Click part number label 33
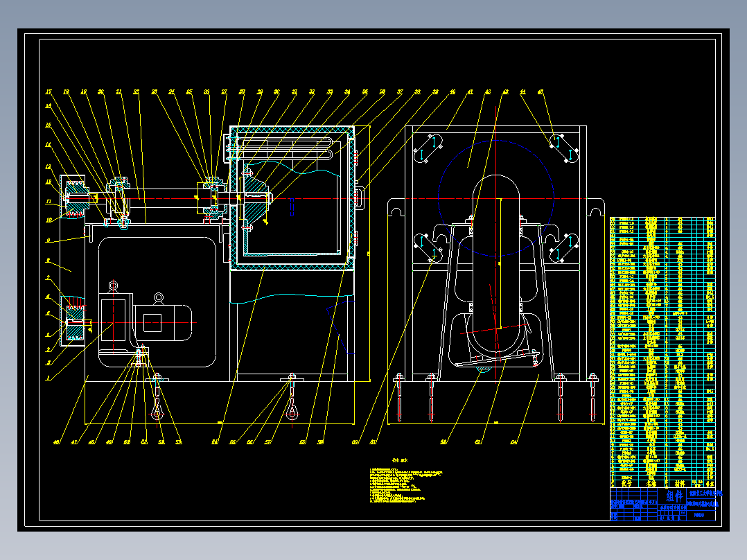This screenshot has width=747, height=560. coord(330,92)
